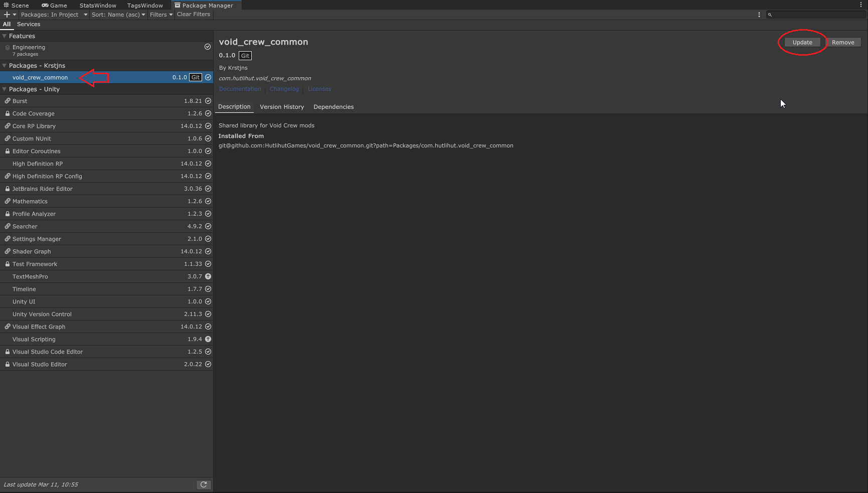This screenshot has width=868, height=493.
Task: Click the lock icon beside Code Coverage
Action: (8, 114)
